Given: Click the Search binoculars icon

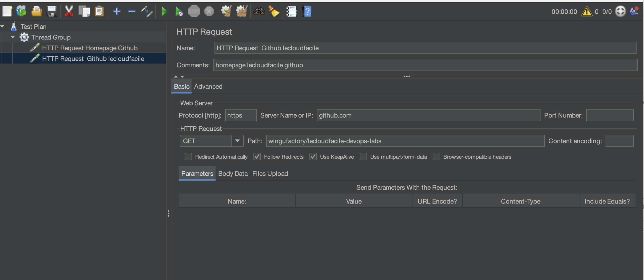Looking at the screenshot, I should click(259, 11).
